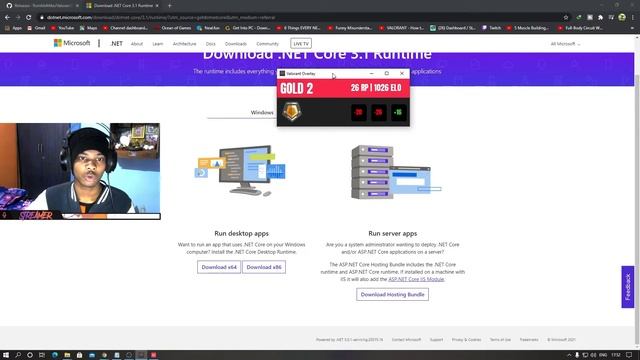Open the notification center icon
The width and height of the screenshot is (640, 360).
point(629,355)
